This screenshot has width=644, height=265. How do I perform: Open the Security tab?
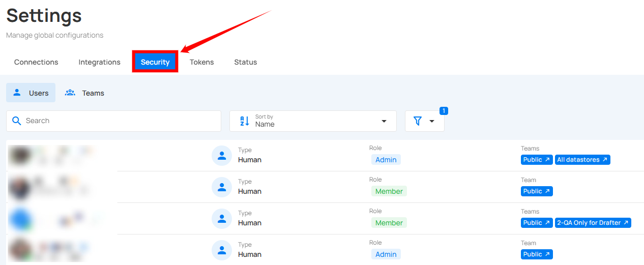(x=155, y=62)
